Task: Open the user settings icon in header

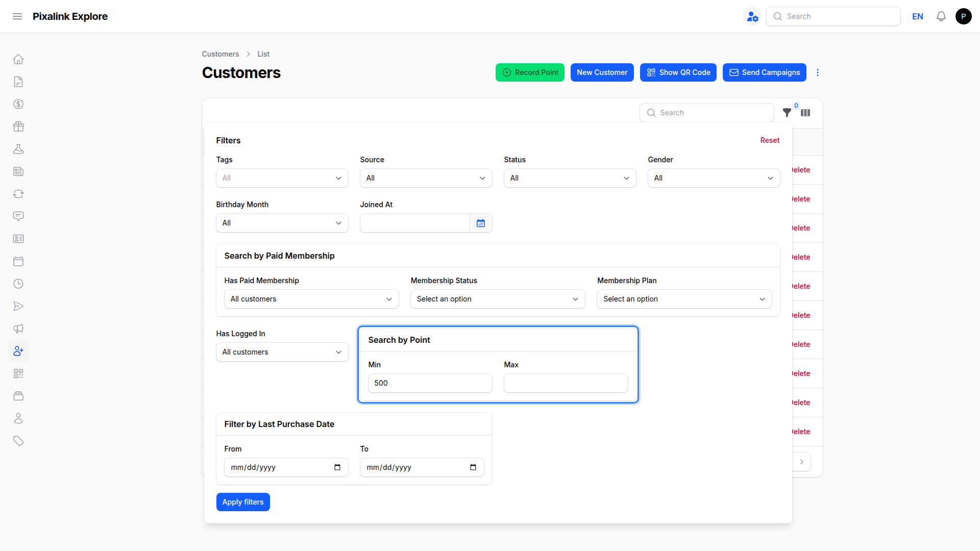Action: click(752, 16)
